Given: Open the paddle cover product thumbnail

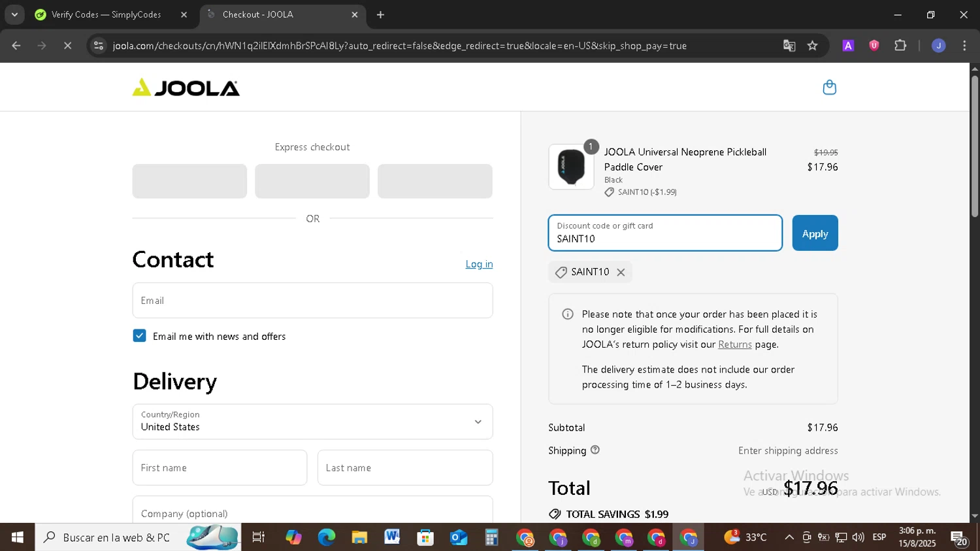Looking at the screenshot, I should pyautogui.click(x=571, y=167).
